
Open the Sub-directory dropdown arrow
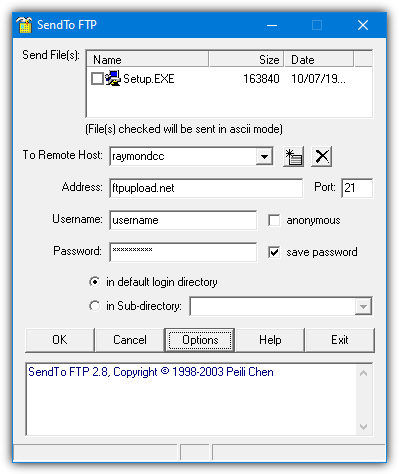(x=363, y=306)
